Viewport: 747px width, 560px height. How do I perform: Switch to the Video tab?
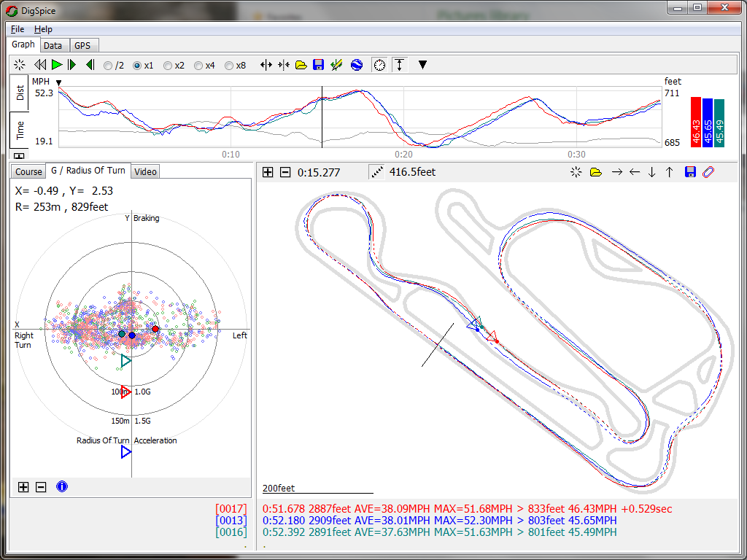145,171
